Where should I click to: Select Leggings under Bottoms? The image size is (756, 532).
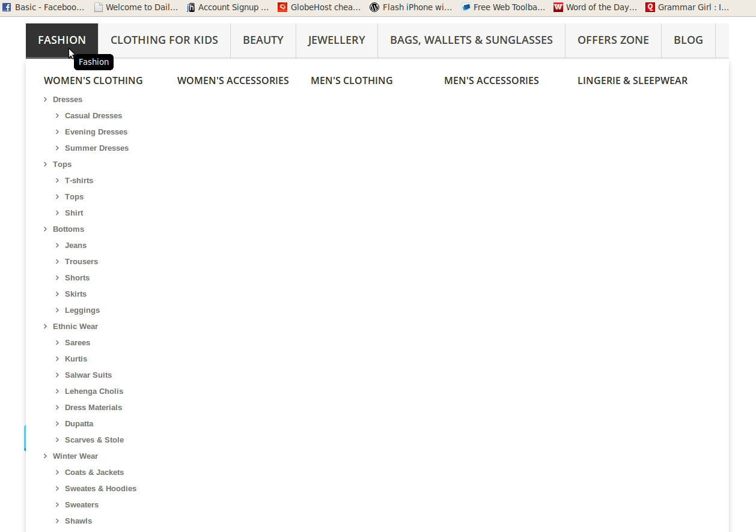click(82, 310)
